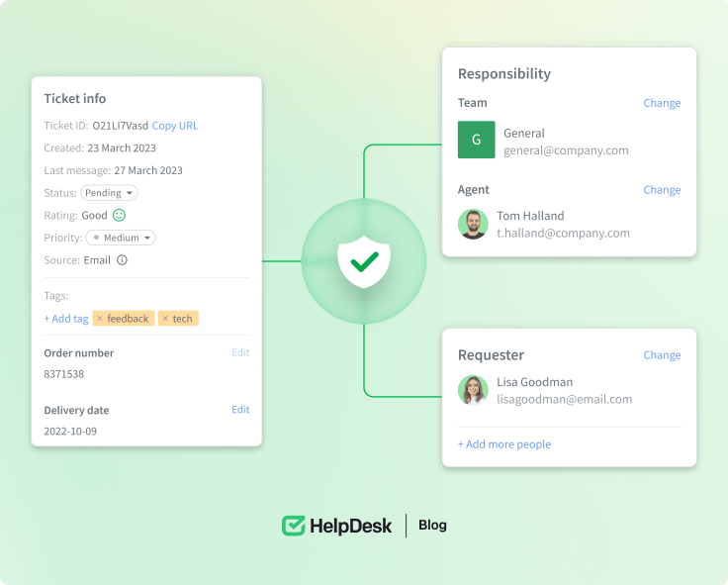
Task: Click t.halland@company.com email
Action: pyautogui.click(x=563, y=233)
